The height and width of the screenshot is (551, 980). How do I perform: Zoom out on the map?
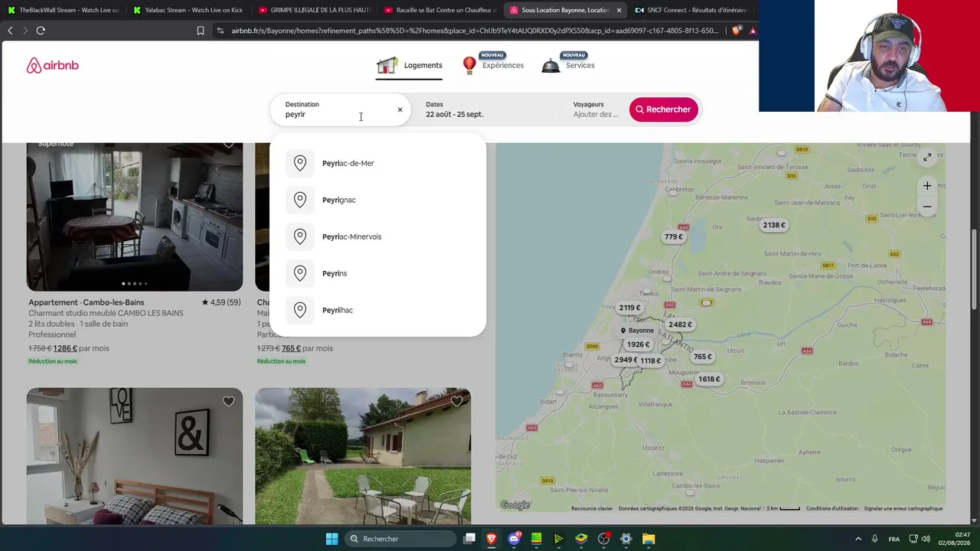[927, 207]
